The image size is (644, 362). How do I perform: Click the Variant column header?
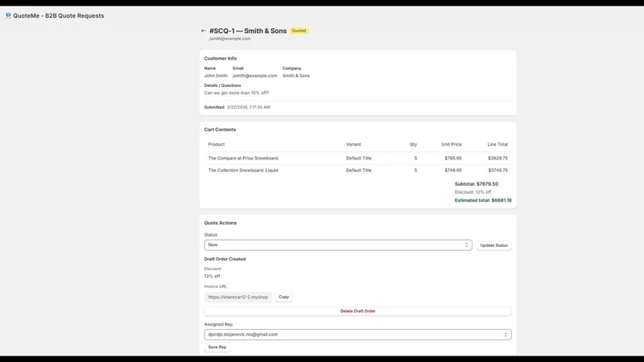coord(353,145)
